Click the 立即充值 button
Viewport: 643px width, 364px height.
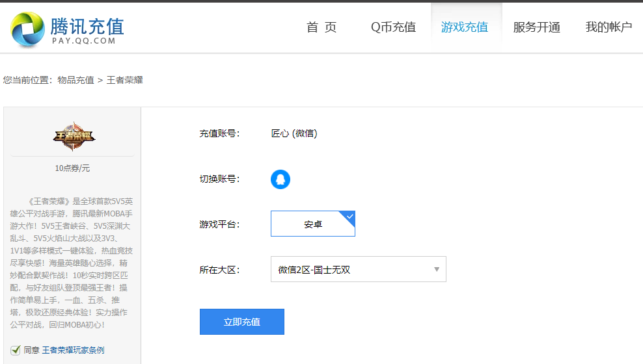(242, 322)
